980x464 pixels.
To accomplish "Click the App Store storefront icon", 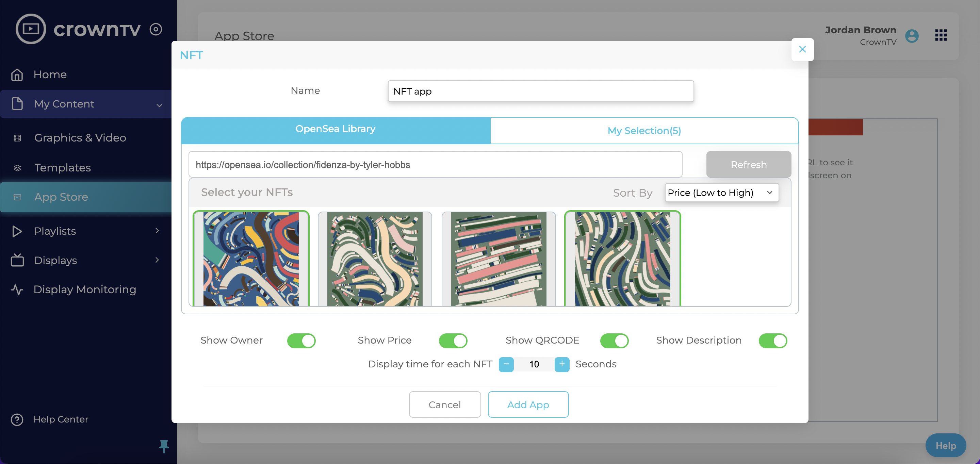I will (x=17, y=197).
